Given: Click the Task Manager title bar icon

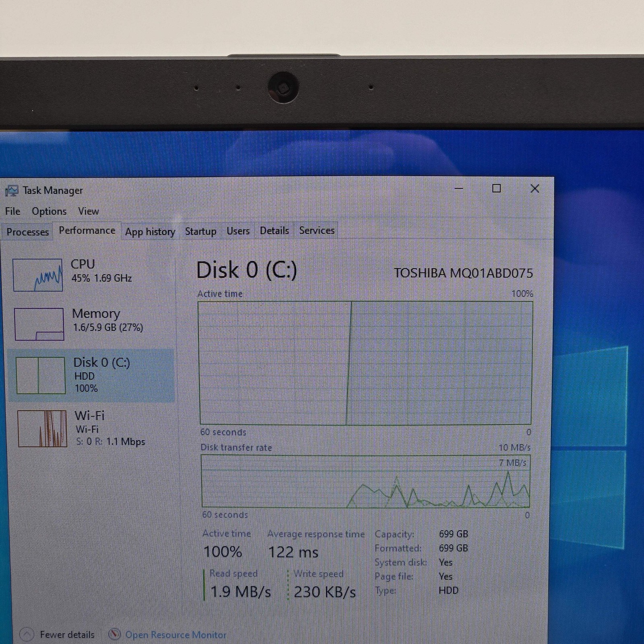Looking at the screenshot, I should coord(12,190).
